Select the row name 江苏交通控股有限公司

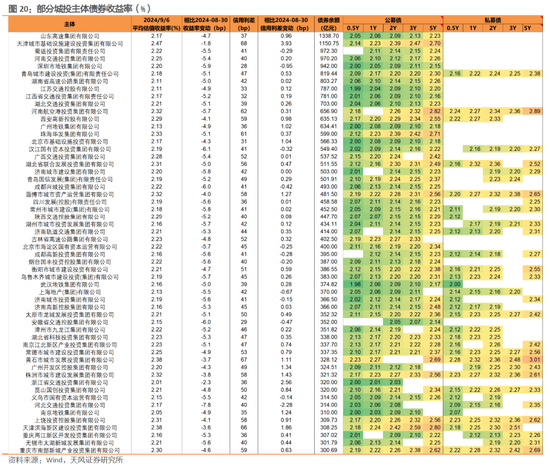(70, 89)
